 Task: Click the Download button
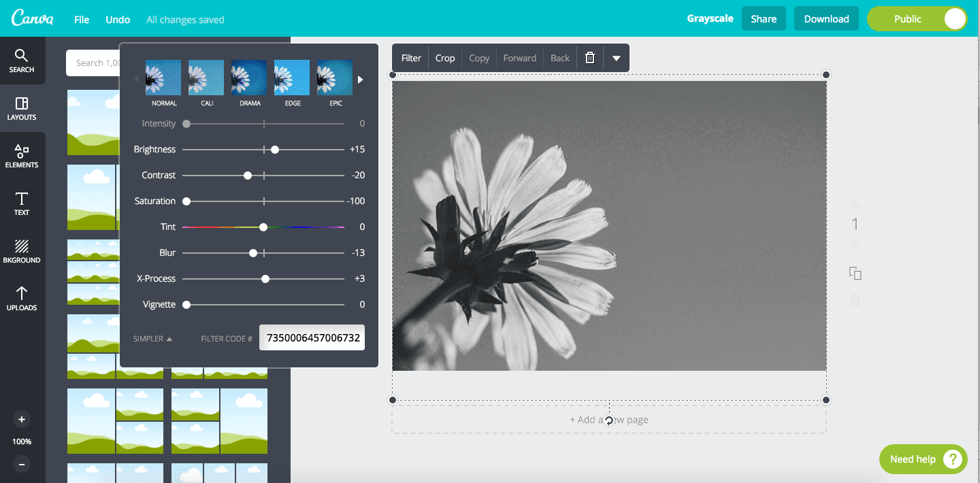(x=826, y=18)
